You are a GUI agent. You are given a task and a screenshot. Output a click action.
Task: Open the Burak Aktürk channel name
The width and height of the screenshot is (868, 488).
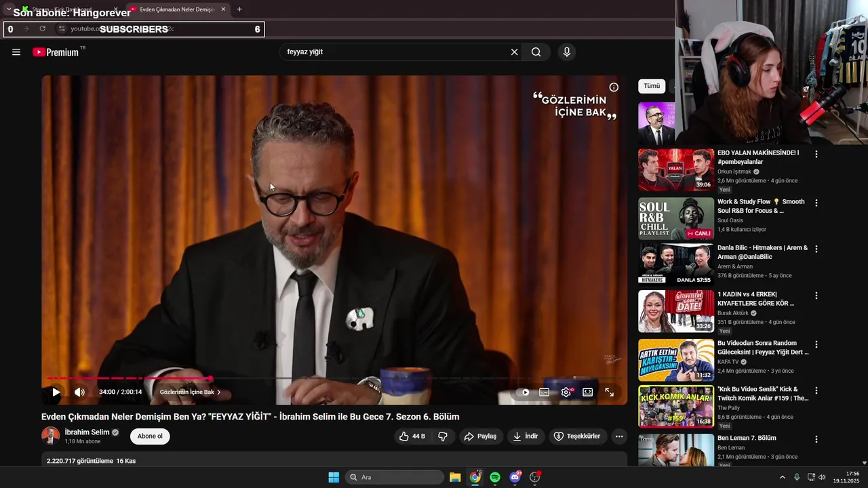(x=733, y=313)
